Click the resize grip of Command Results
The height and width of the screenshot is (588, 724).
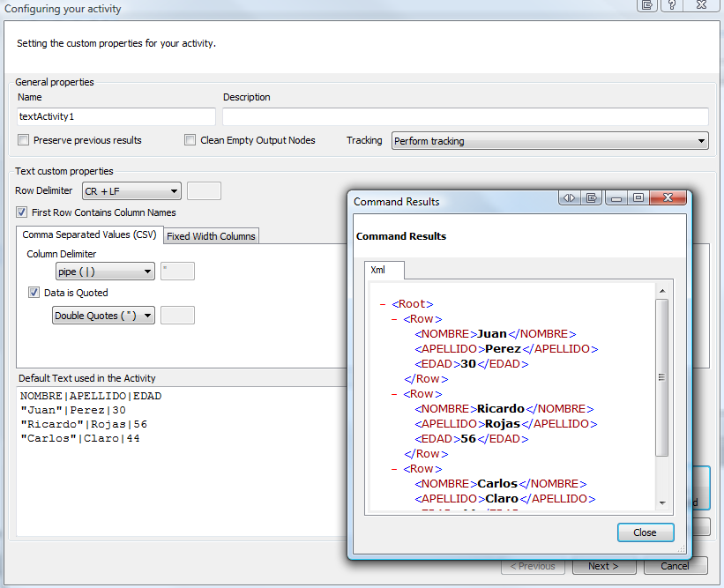point(682,548)
